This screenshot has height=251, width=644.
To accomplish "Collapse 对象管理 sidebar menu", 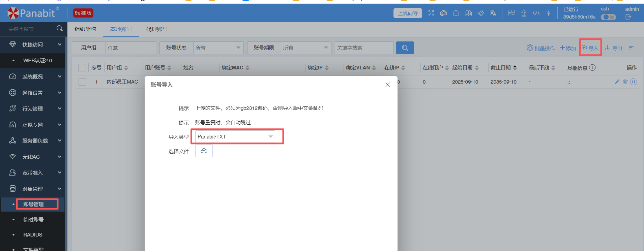I will tap(32, 189).
